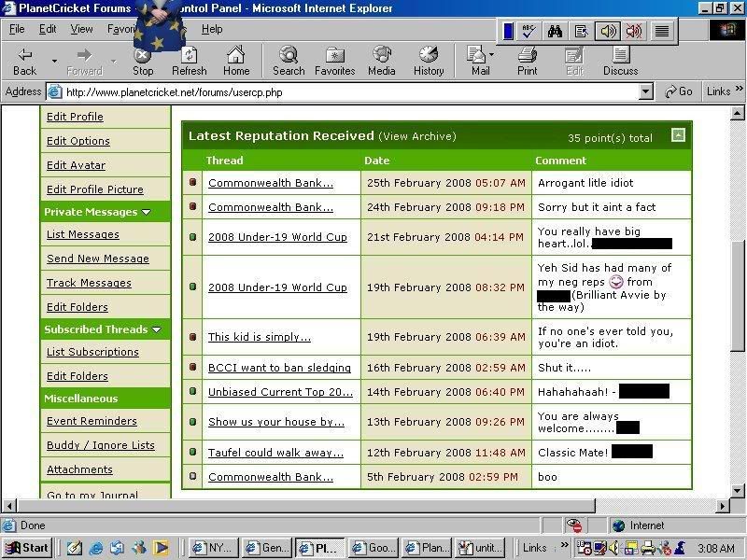Open the Send New Message link
The height and width of the screenshot is (560, 747).
point(98,259)
